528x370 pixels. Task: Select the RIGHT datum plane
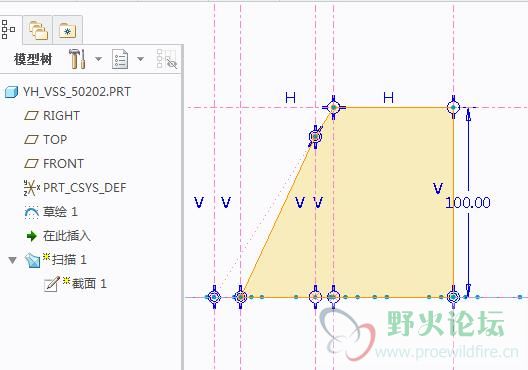61,116
